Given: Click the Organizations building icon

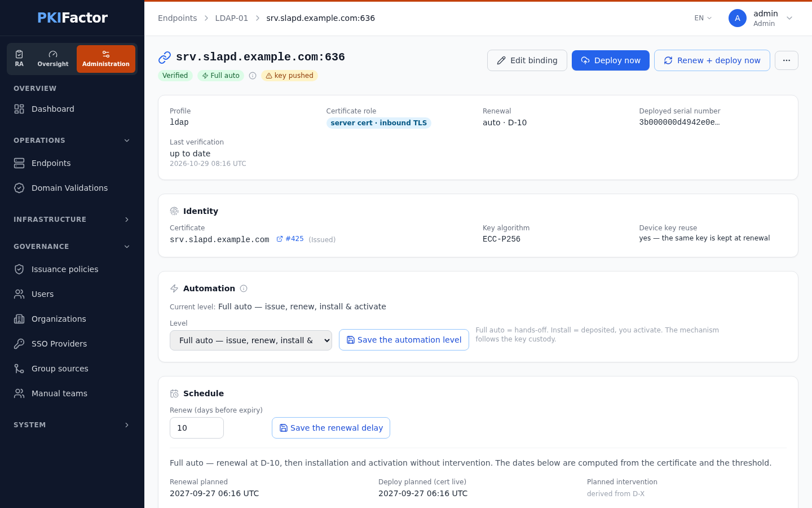Looking at the screenshot, I should 19,319.
